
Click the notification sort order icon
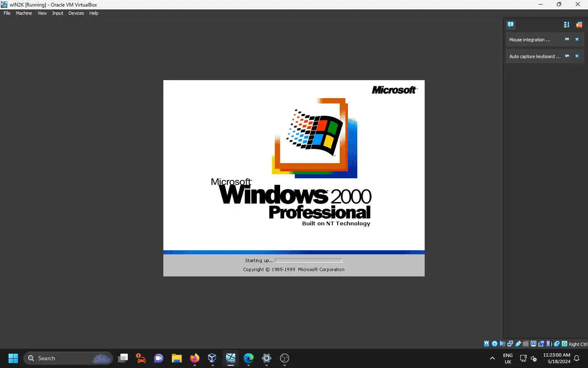click(566, 25)
